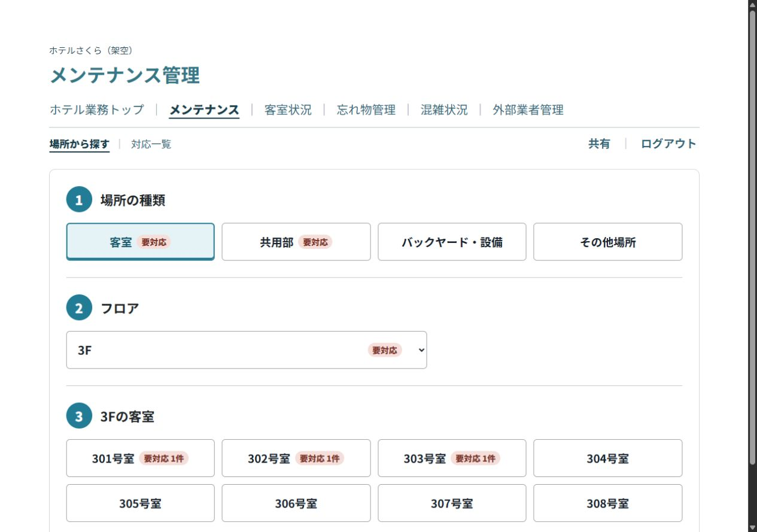757x532 pixels.
Task: Select the 場所から探す sub-tab
Action: (x=80, y=144)
